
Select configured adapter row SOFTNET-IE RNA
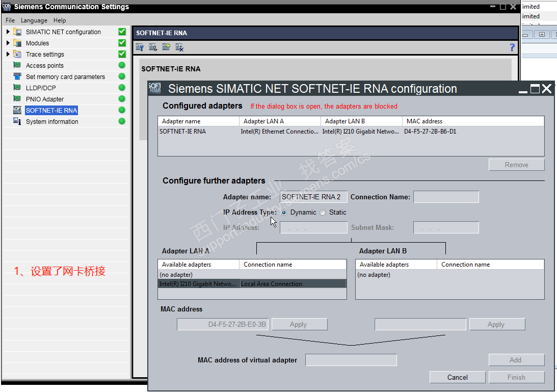pos(351,132)
